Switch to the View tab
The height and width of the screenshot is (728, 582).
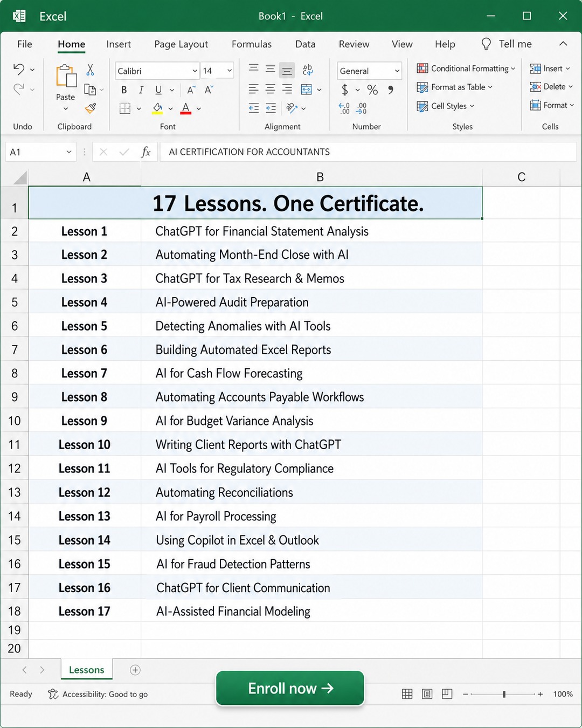tap(402, 44)
